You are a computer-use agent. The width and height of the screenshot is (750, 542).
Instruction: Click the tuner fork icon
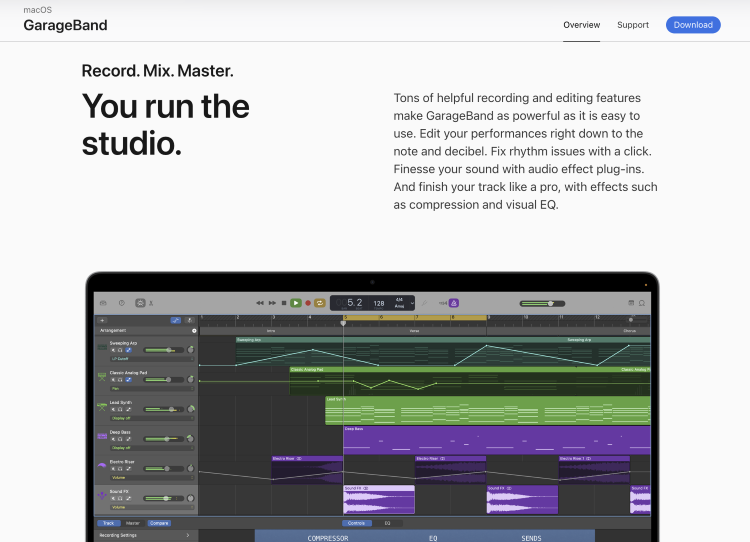tap(424, 303)
